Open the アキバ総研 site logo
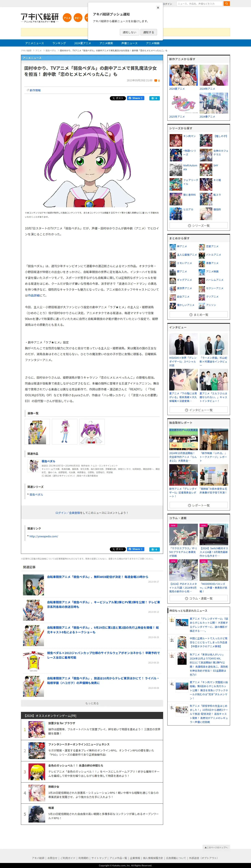Image resolution: width=251 pixels, height=868 pixels. coord(40,18)
